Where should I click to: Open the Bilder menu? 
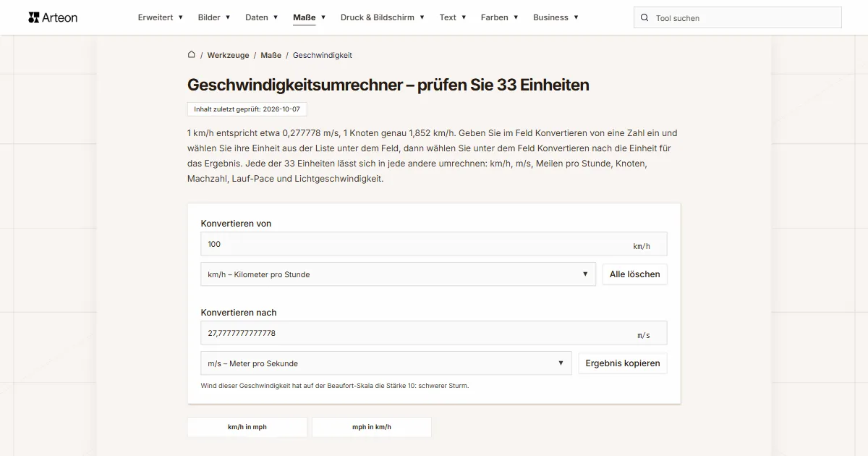[x=214, y=17]
